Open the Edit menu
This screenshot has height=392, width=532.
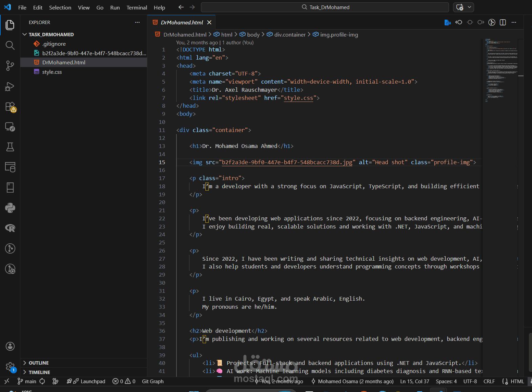pyautogui.click(x=38, y=7)
